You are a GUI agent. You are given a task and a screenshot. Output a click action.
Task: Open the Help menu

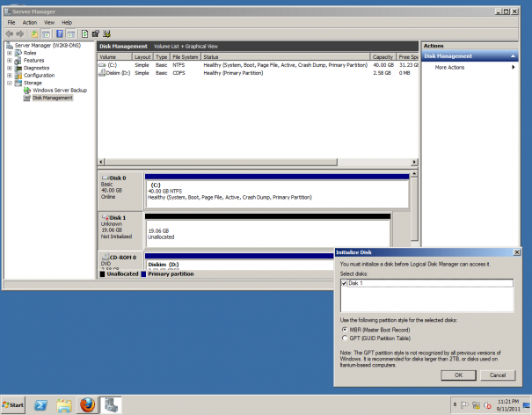pos(67,22)
